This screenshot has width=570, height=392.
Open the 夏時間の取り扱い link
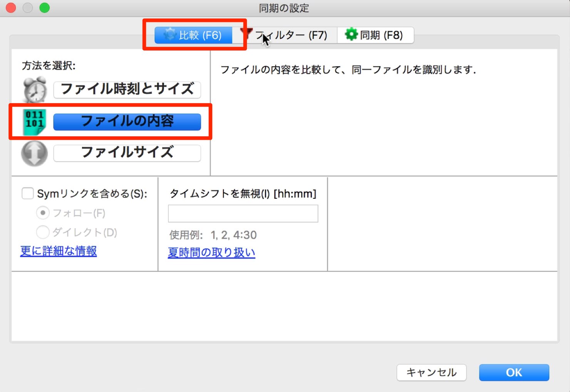[211, 253]
